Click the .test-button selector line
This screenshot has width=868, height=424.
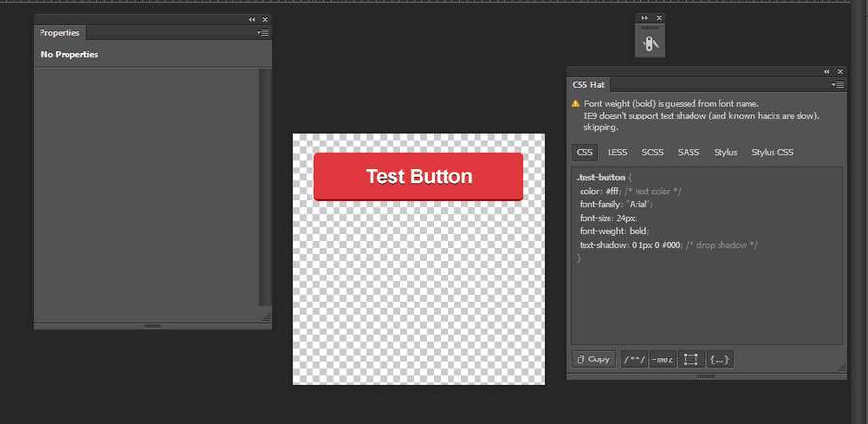coord(604,178)
